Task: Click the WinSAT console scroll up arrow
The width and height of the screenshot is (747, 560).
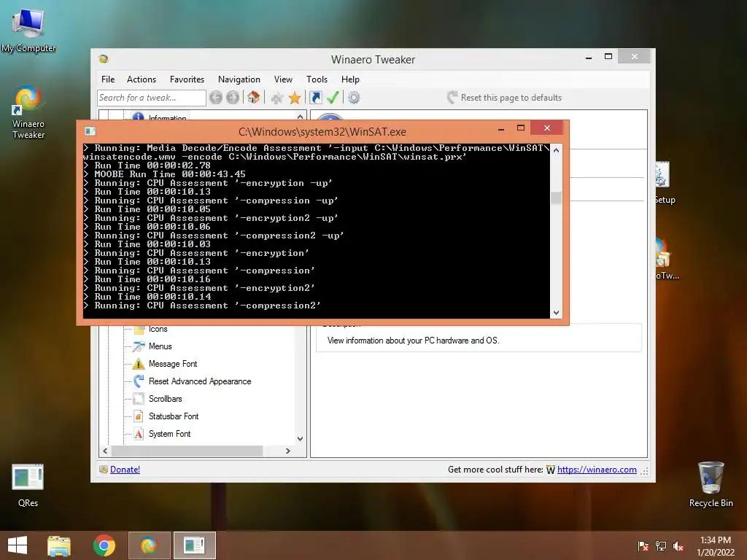Action: click(x=556, y=150)
